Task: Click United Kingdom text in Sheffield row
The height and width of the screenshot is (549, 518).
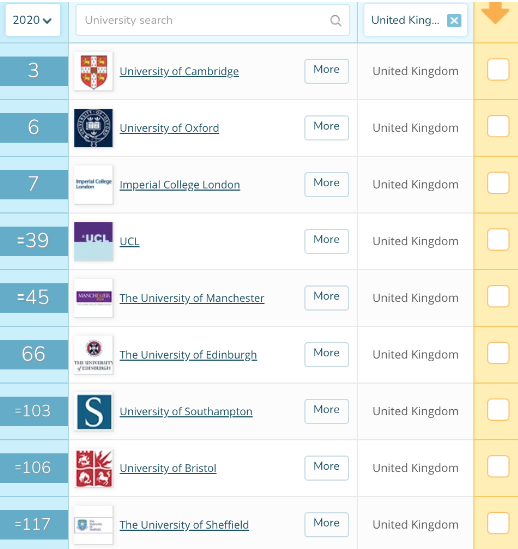Action: tap(415, 525)
